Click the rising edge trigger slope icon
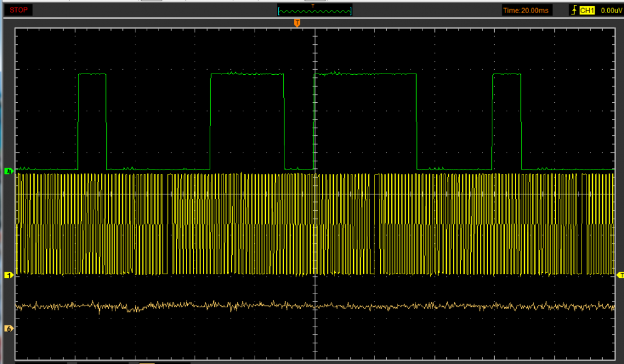The height and width of the screenshot is (364, 624). [x=573, y=10]
